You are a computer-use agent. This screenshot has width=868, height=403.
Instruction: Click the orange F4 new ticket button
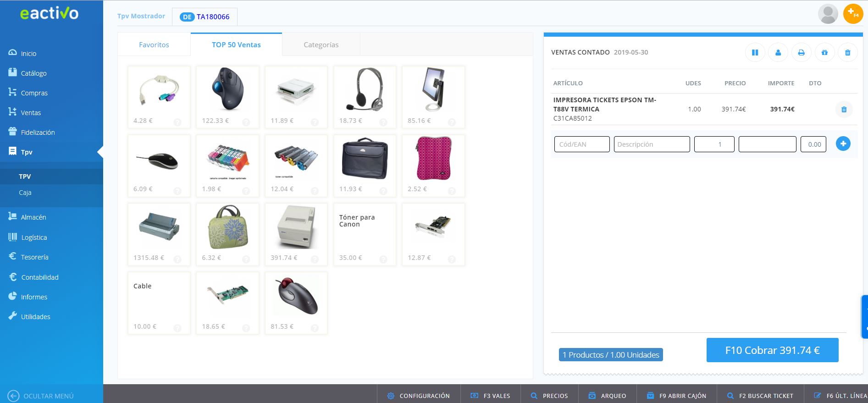853,14
